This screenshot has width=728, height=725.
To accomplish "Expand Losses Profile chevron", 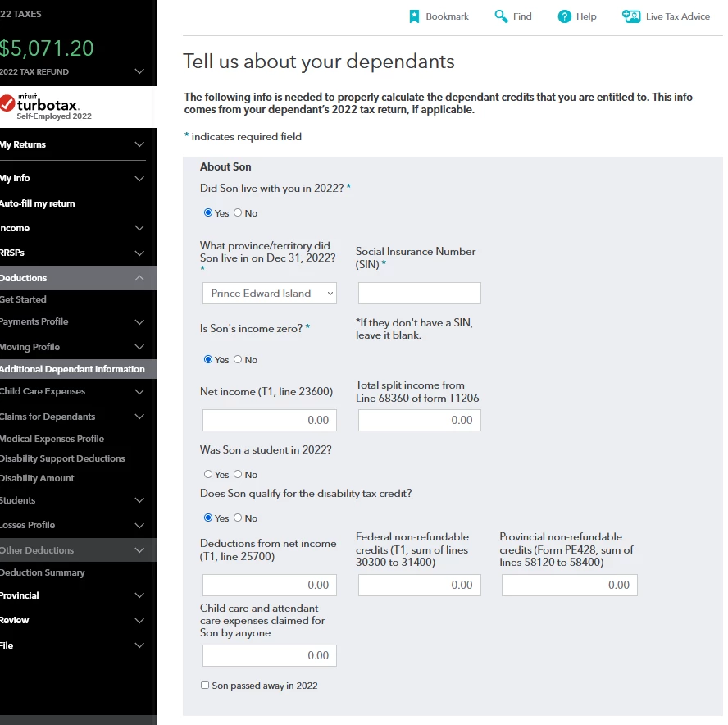I will point(139,525).
